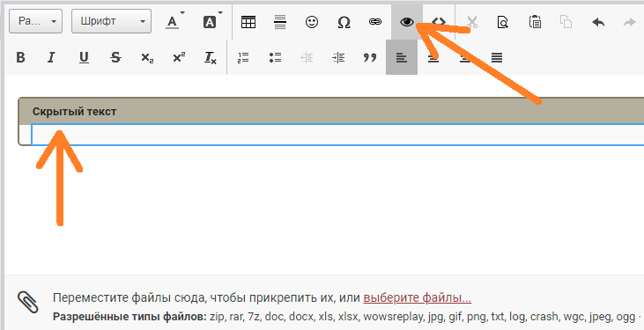Open the text color picker

coord(175,21)
